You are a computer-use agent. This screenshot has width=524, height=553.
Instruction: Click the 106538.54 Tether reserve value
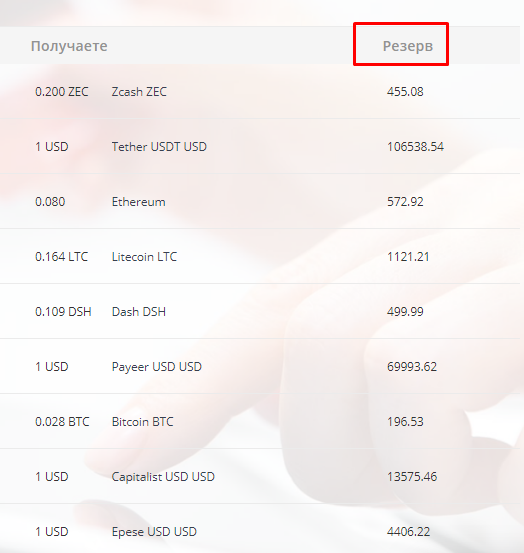415,147
